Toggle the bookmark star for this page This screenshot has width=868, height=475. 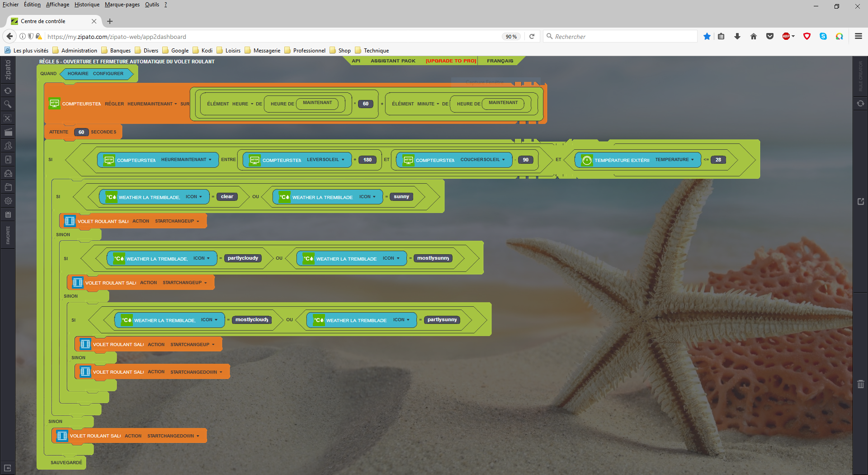tap(707, 37)
